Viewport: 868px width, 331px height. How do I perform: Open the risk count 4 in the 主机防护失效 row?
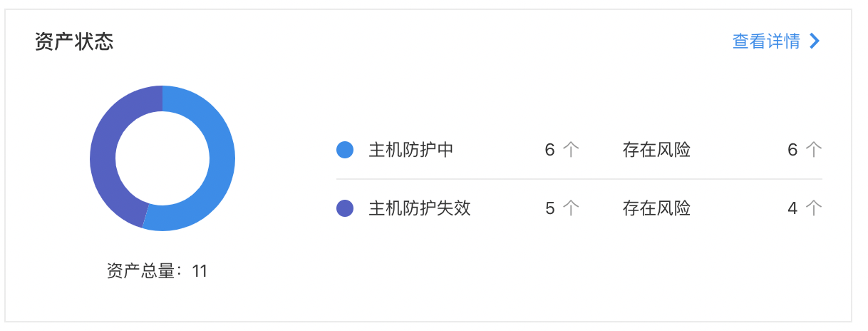click(792, 208)
